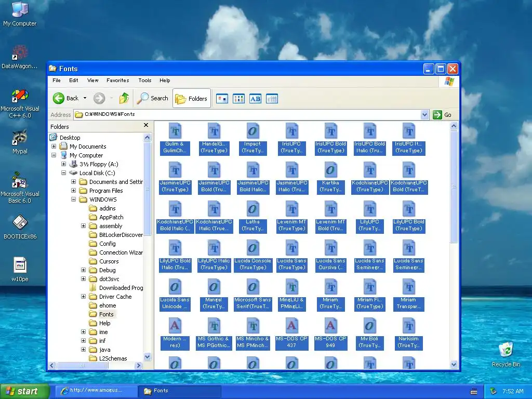Expand Documents and Settings folder node
532x399 pixels.
(73, 181)
